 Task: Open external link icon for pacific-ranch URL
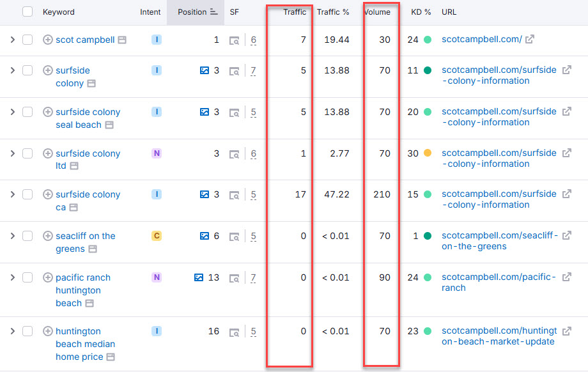pyautogui.click(x=567, y=277)
